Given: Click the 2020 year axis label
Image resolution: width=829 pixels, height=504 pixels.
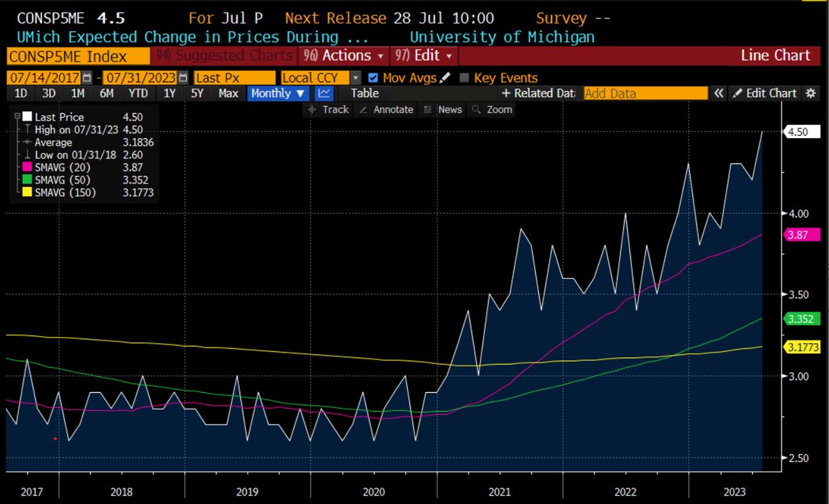Looking at the screenshot, I should 374,492.
